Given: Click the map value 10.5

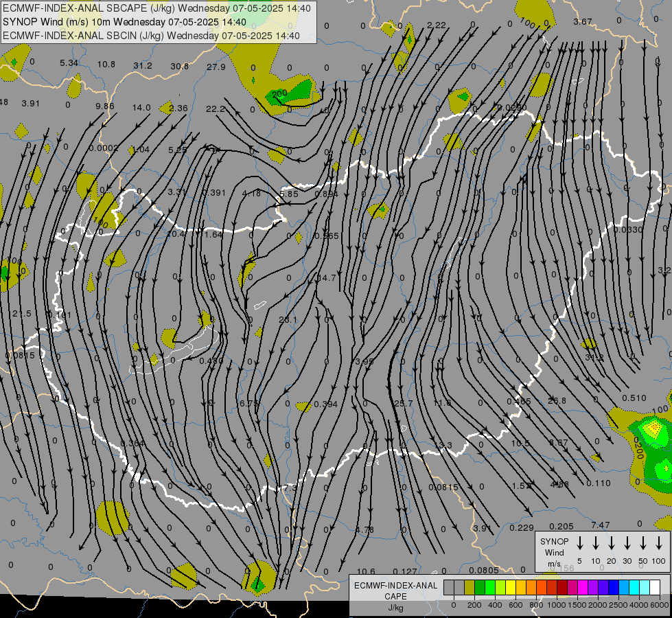Looking at the screenshot, I should 520,443.
